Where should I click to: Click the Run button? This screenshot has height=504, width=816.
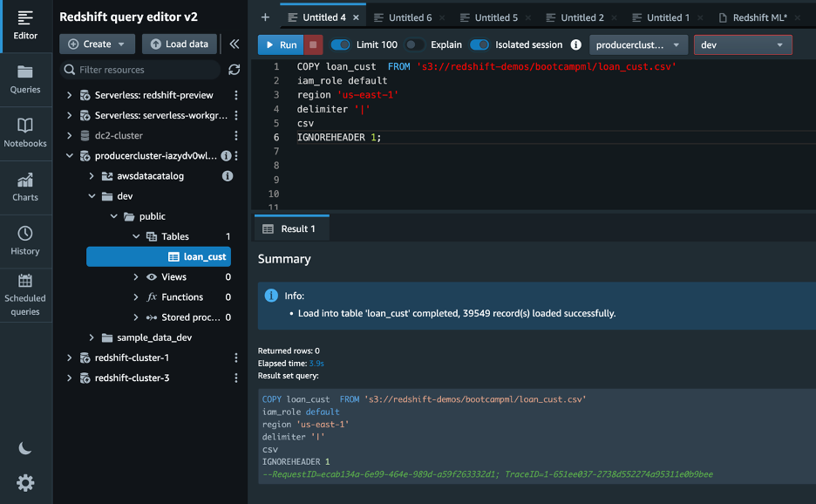280,44
